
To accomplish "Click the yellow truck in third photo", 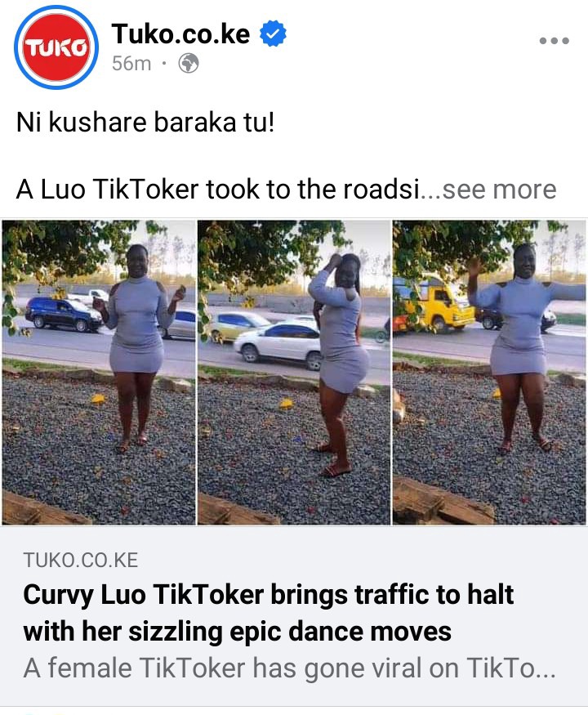I will [433, 303].
